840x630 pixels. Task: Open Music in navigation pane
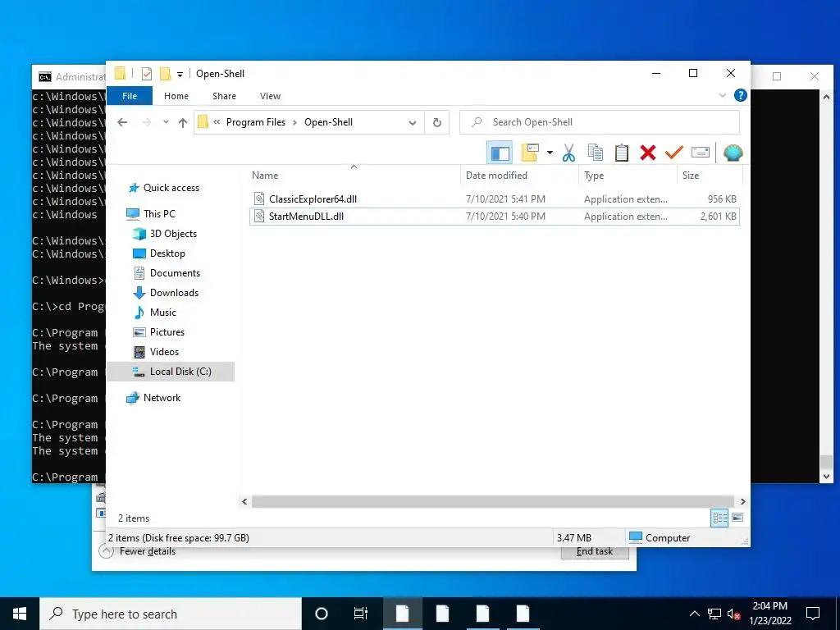click(x=163, y=313)
